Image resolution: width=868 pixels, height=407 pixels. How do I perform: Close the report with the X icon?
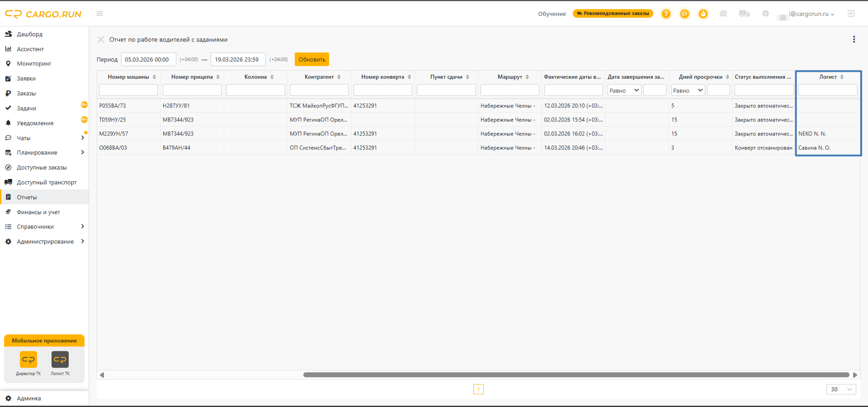pyautogui.click(x=101, y=40)
